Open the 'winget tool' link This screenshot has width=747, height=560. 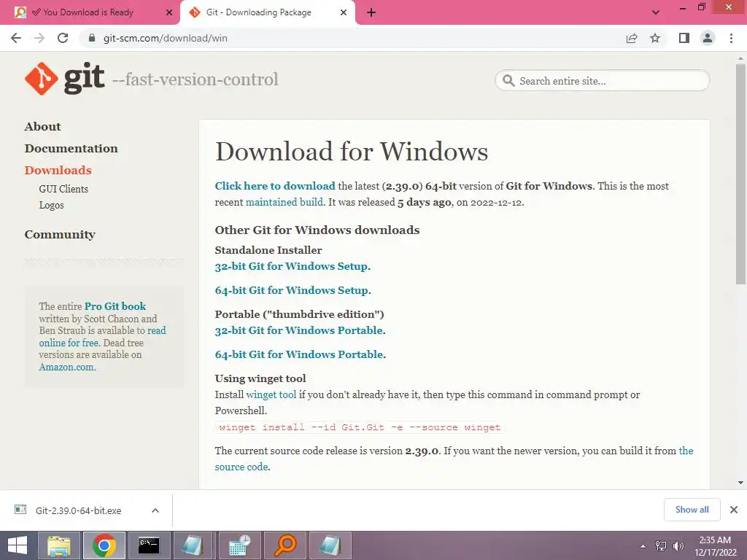[x=271, y=394]
